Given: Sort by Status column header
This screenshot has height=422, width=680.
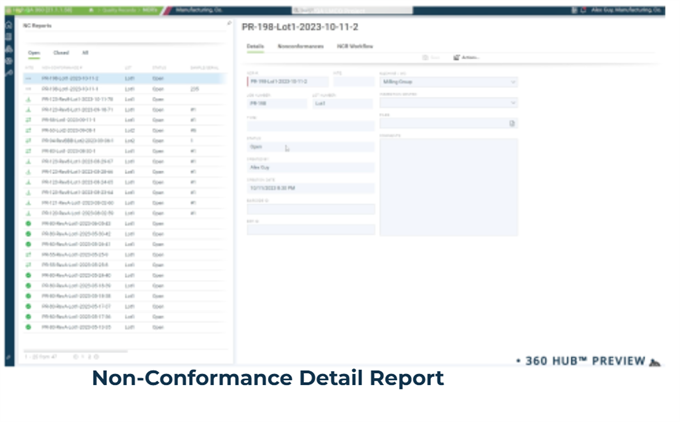Looking at the screenshot, I should (x=159, y=68).
